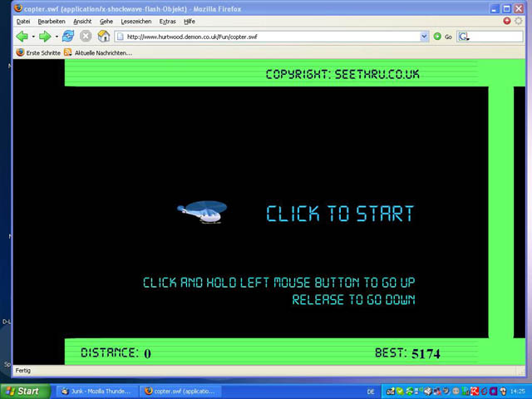Close the Firefox window
The height and width of the screenshot is (399, 532).
click(519, 8)
